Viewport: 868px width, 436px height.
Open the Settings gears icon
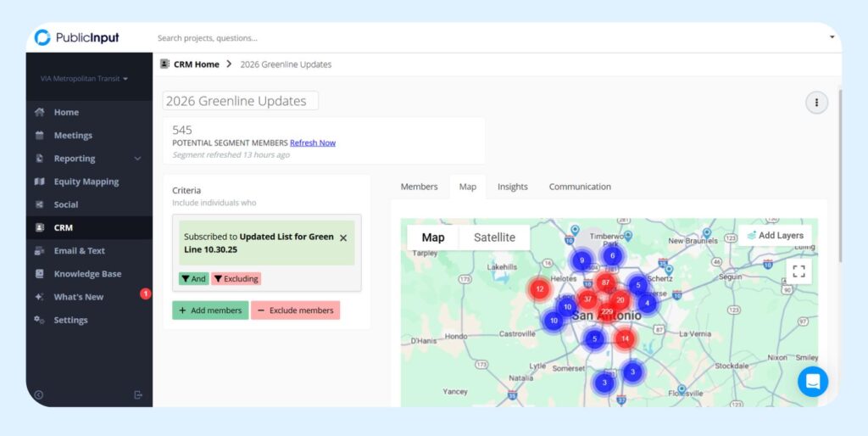[39, 320]
